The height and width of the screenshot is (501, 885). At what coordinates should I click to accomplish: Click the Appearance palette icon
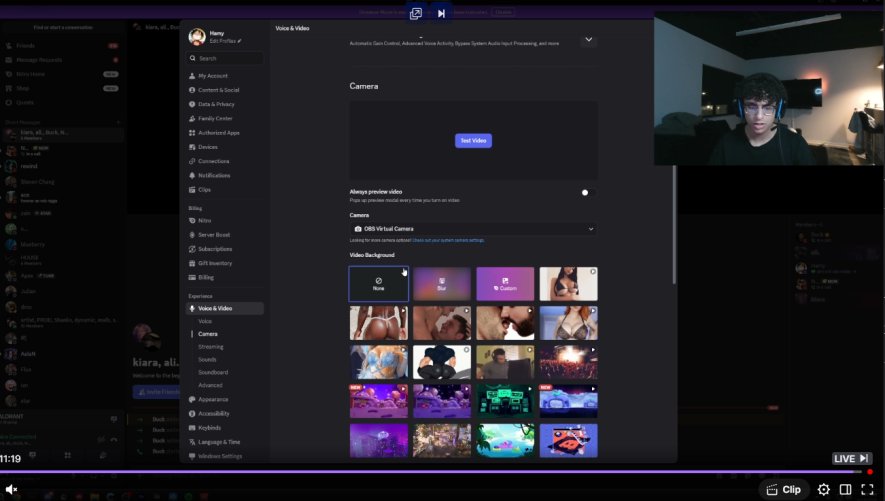tap(192, 399)
